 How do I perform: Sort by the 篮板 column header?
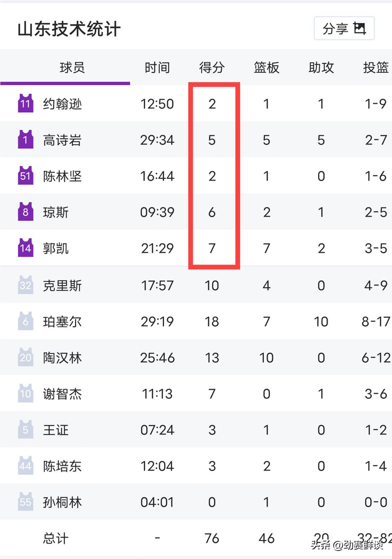tap(266, 67)
